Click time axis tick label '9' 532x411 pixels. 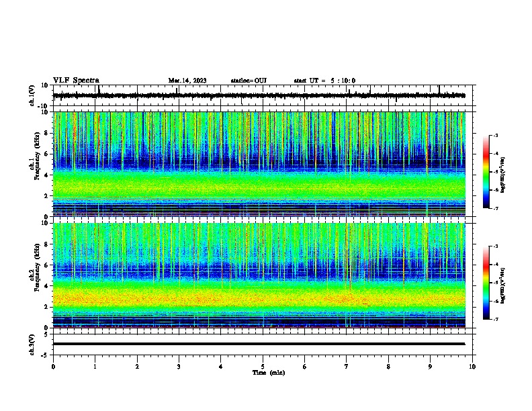(x=430, y=367)
